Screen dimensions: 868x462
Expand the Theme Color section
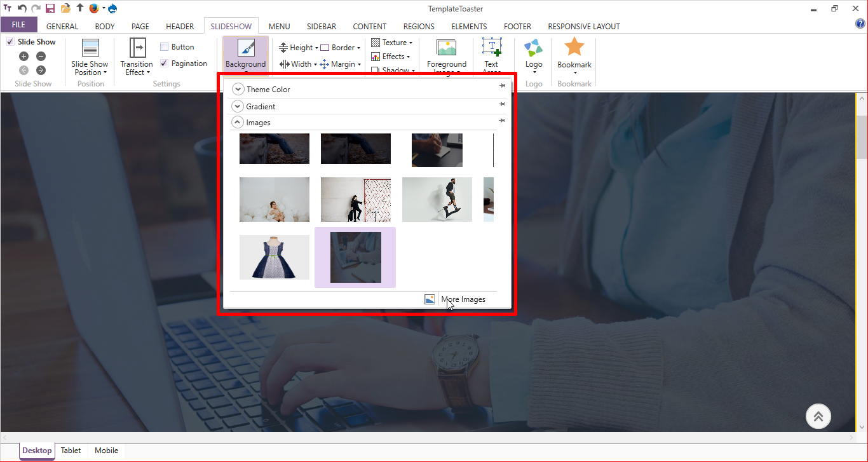[238, 90]
